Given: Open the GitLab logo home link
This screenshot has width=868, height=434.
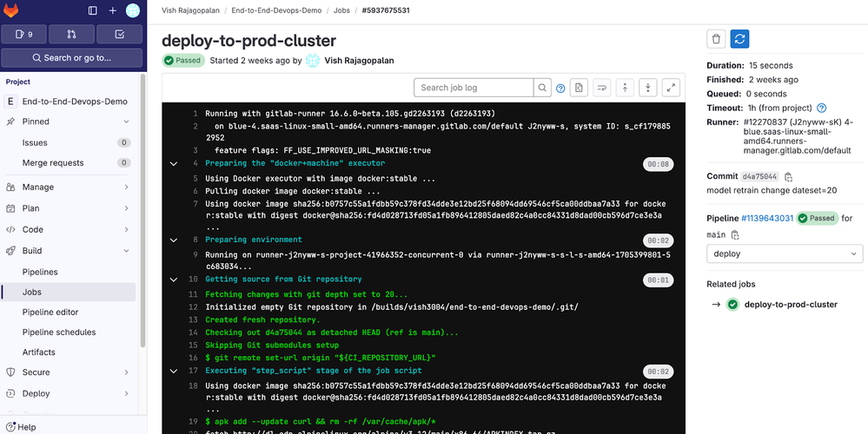Looking at the screenshot, I should point(11,10).
